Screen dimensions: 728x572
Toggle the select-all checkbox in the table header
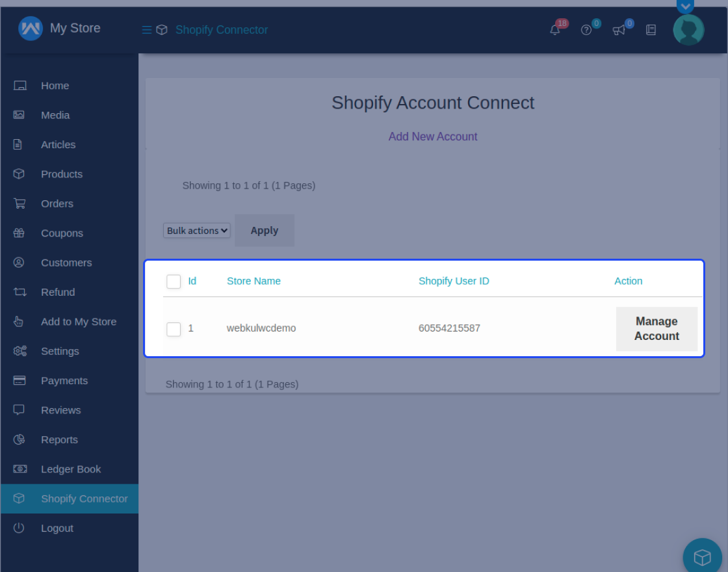[x=174, y=281]
